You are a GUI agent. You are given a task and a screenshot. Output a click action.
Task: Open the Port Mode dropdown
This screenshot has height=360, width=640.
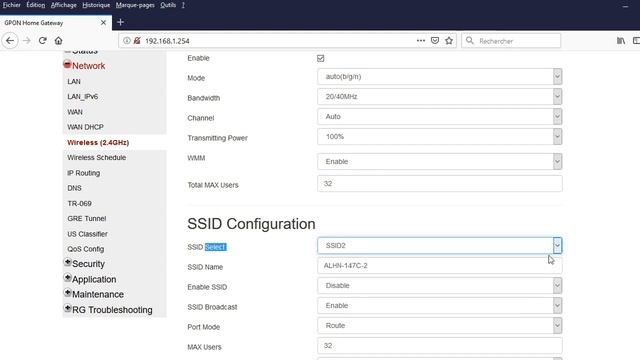(x=440, y=326)
